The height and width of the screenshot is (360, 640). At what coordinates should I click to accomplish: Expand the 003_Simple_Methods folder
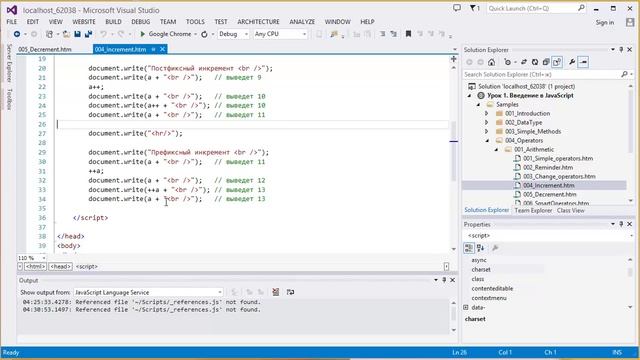click(487, 131)
